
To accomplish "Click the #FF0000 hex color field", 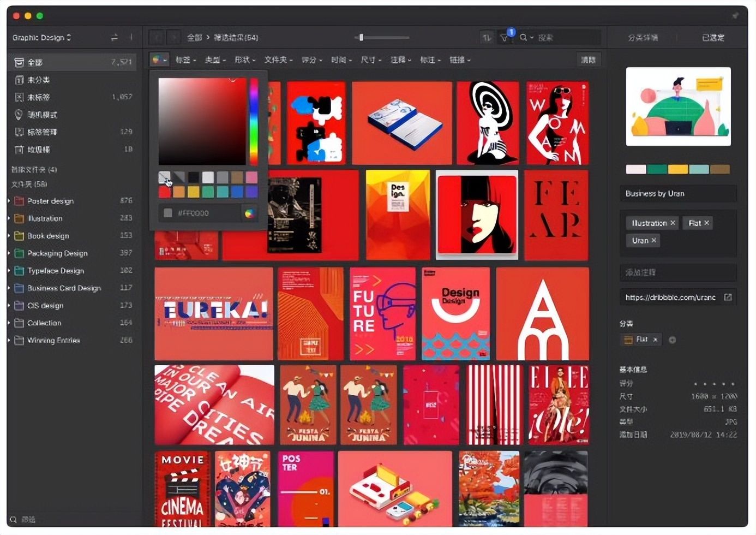I will tap(199, 213).
